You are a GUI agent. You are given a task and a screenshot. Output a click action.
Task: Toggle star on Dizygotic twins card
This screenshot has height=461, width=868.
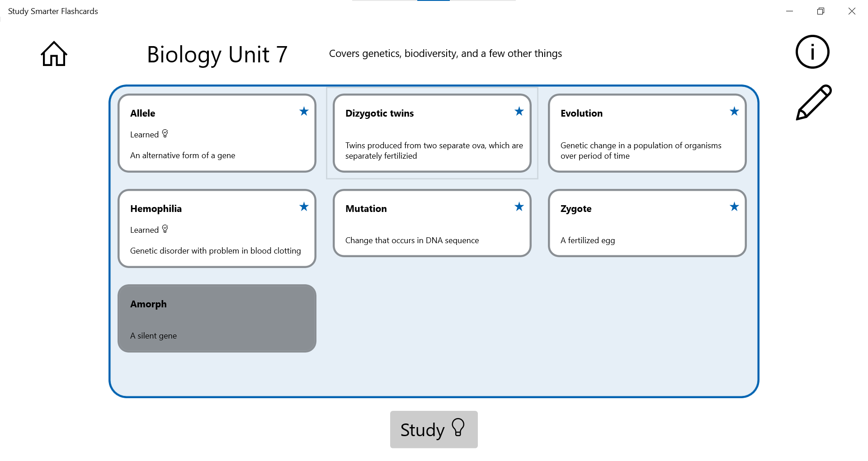[519, 111]
